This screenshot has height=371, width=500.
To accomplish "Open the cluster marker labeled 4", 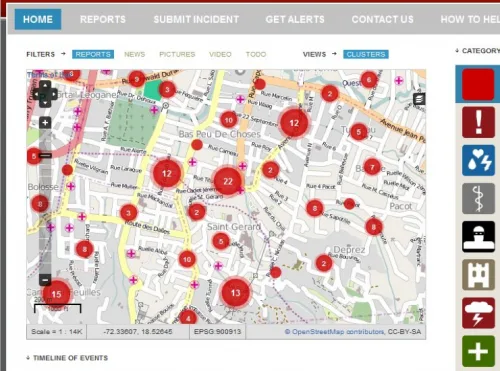I will (x=188, y=318).
